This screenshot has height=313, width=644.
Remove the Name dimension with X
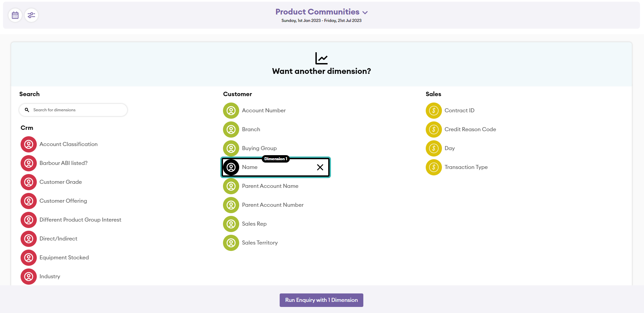pyautogui.click(x=320, y=167)
